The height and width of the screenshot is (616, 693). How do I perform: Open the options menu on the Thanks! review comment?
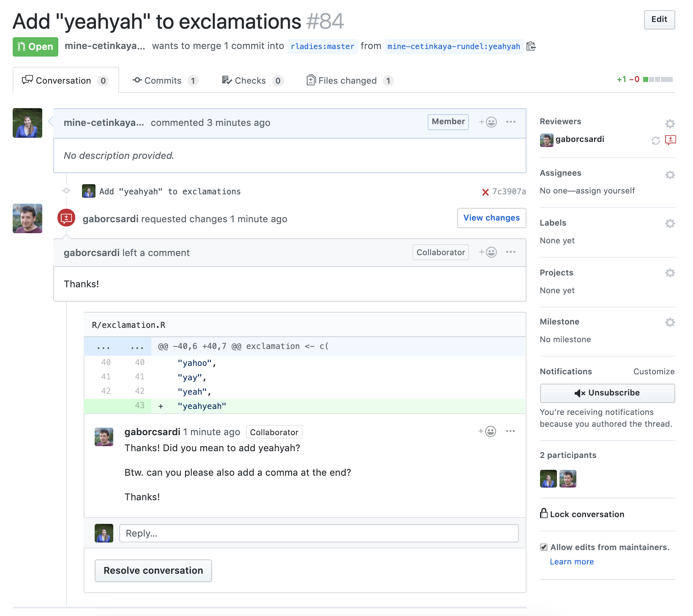coord(510,252)
